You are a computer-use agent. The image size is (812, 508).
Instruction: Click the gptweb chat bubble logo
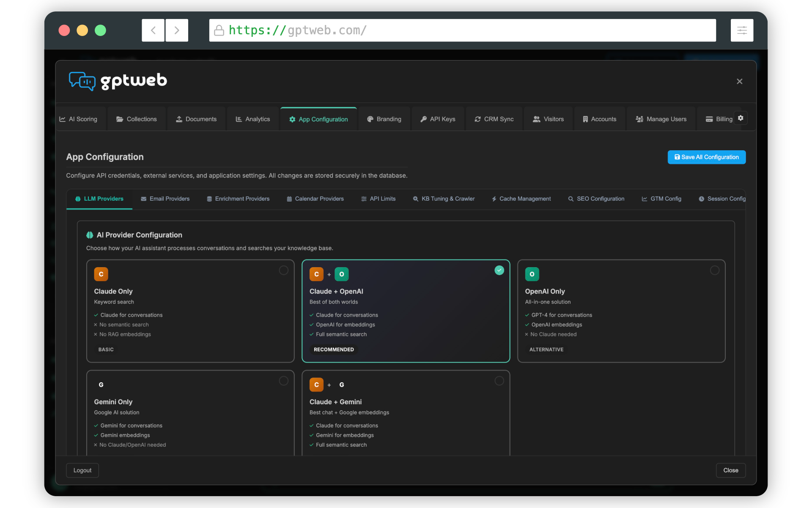(x=82, y=81)
